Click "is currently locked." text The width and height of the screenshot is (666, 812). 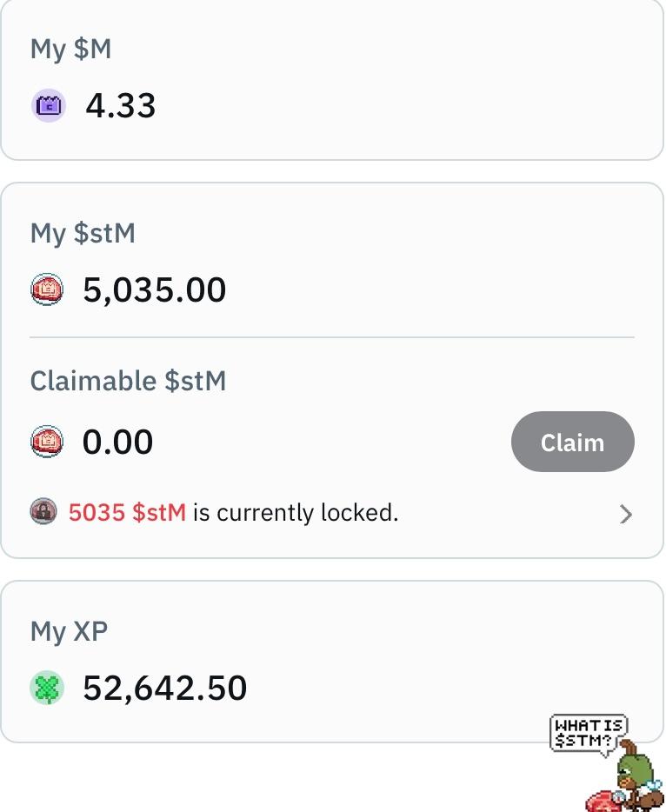(x=296, y=513)
